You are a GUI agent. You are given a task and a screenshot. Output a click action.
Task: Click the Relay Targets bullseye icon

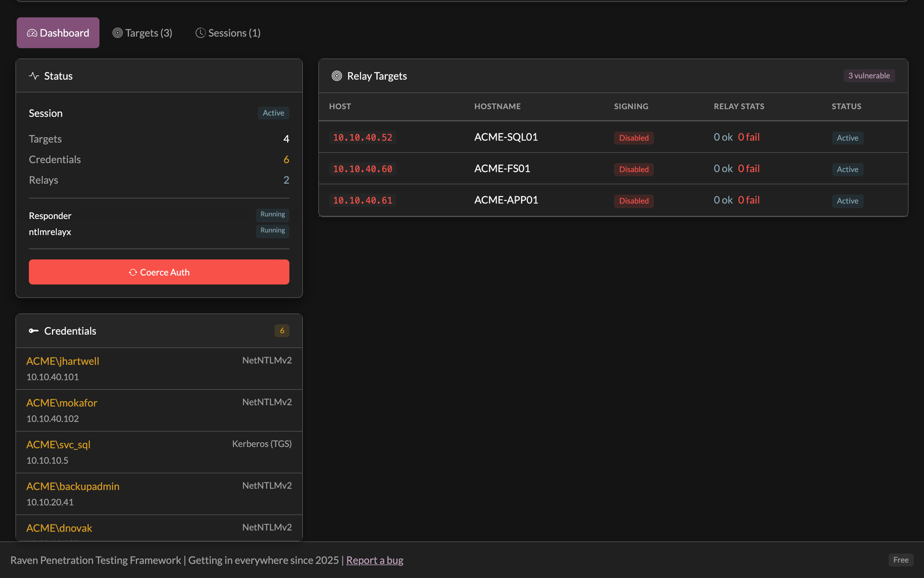[x=337, y=76]
